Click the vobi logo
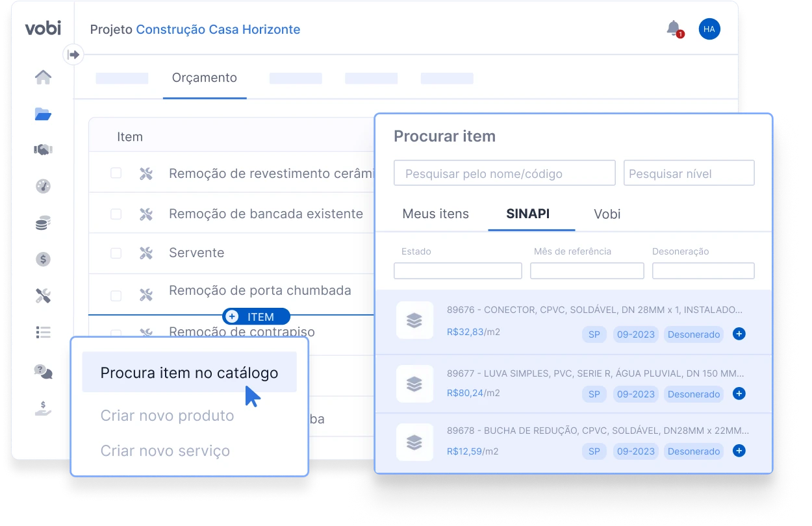The height and width of the screenshot is (526, 812). tap(43, 29)
